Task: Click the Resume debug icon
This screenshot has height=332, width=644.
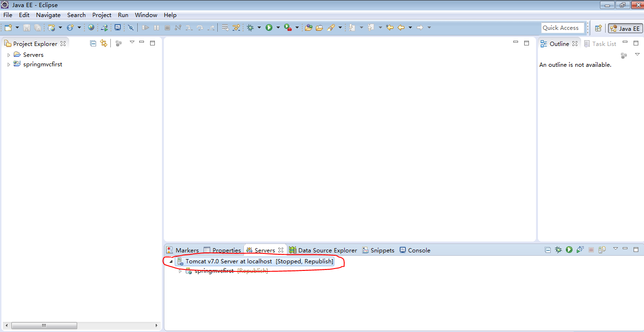Action: click(145, 27)
